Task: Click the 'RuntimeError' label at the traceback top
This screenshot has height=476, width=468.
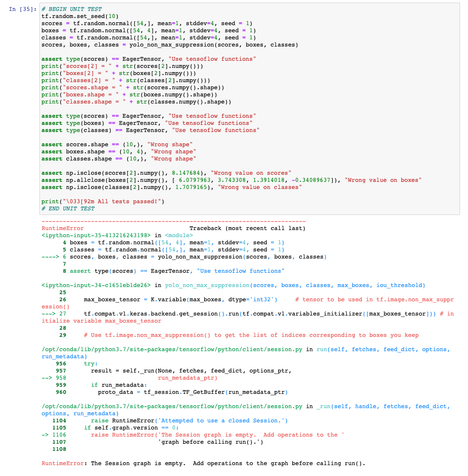Action: click(62, 228)
